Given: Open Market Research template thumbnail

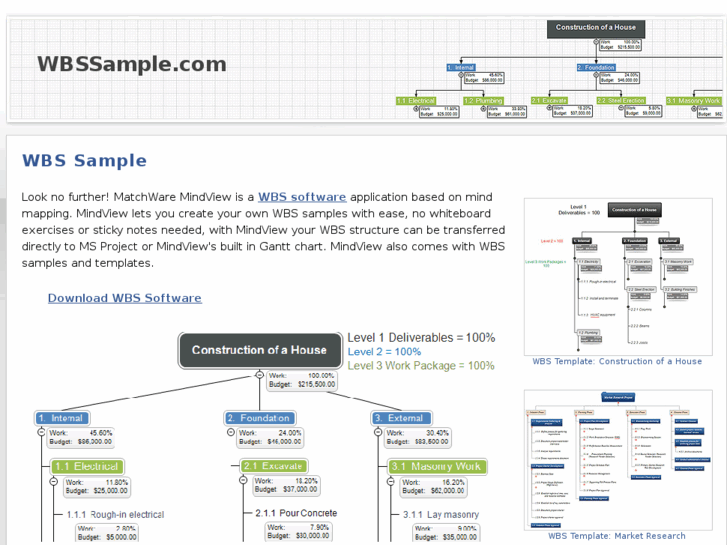Looking at the screenshot, I should point(618,460).
